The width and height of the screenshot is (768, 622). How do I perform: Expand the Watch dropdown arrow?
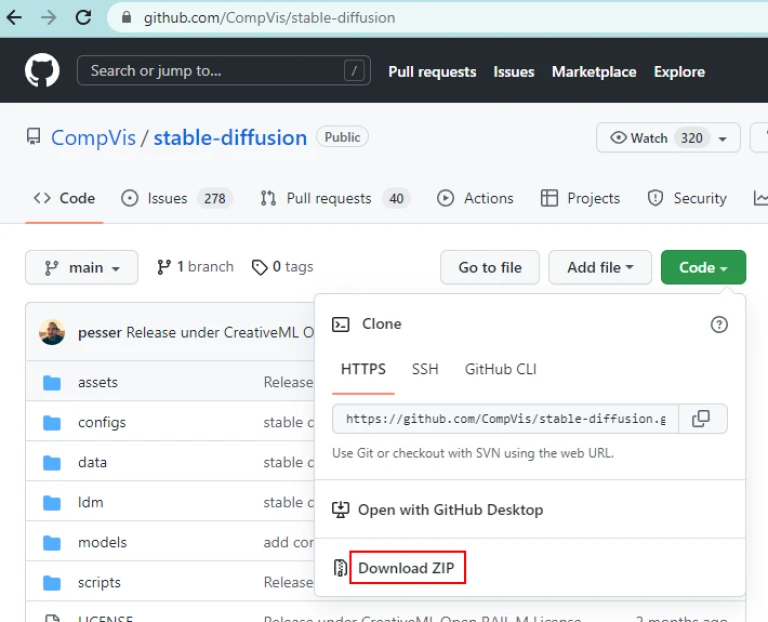click(x=722, y=139)
